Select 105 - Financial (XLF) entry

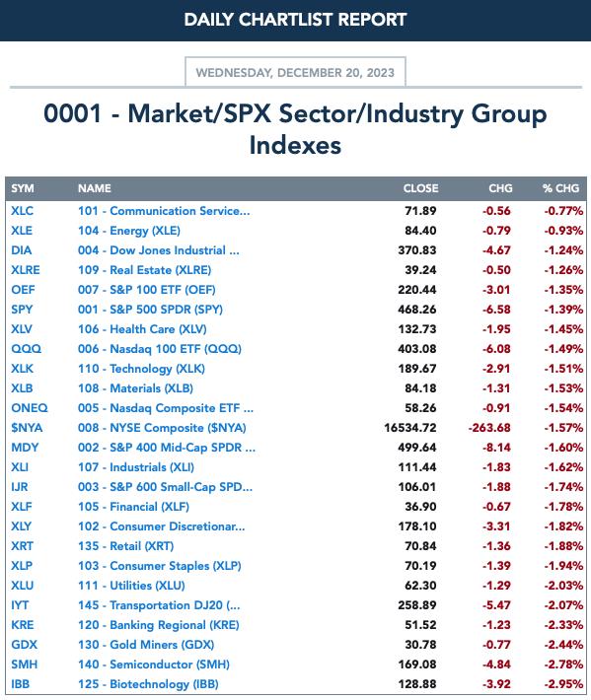(x=133, y=507)
